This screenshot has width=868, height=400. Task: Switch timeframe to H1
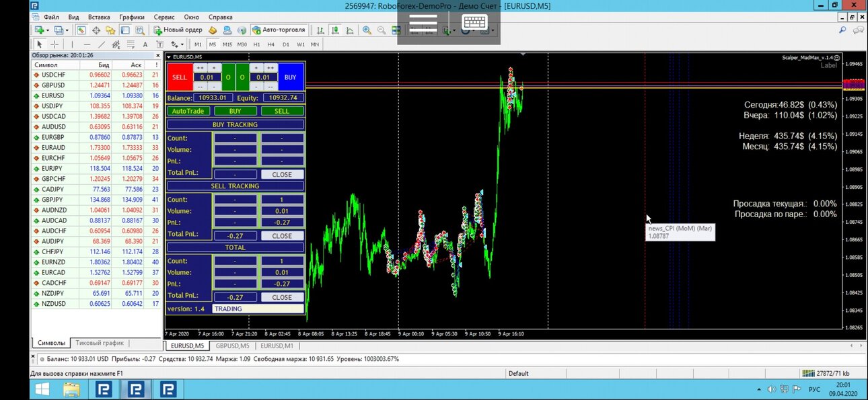pyautogui.click(x=256, y=44)
